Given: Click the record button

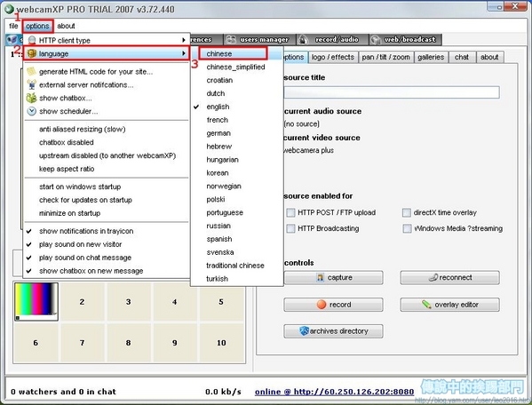Looking at the screenshot, I should click(x=334, y=305).
